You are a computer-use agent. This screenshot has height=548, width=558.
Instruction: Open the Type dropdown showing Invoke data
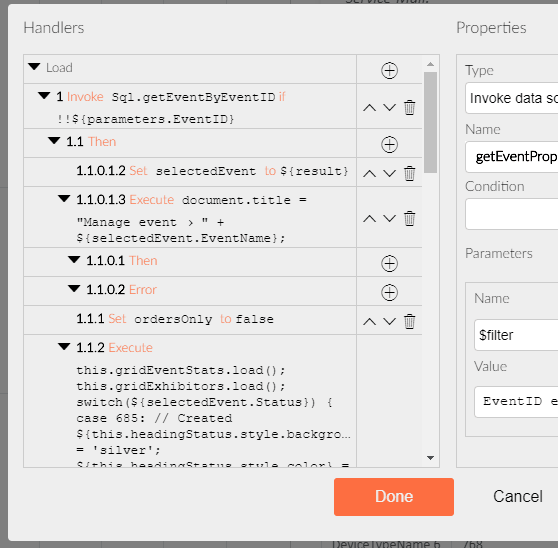pos(512,98)
